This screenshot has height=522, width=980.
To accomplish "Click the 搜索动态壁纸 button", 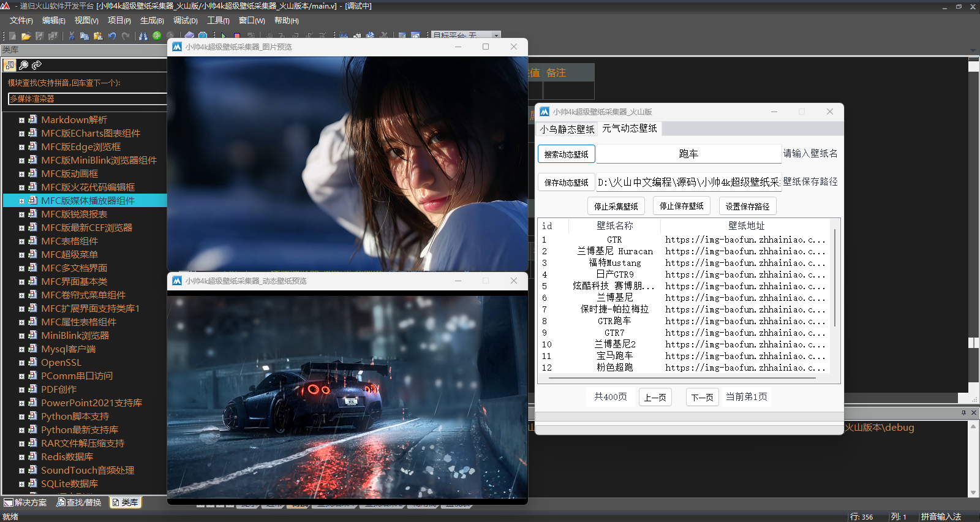I will click(567, 154).
